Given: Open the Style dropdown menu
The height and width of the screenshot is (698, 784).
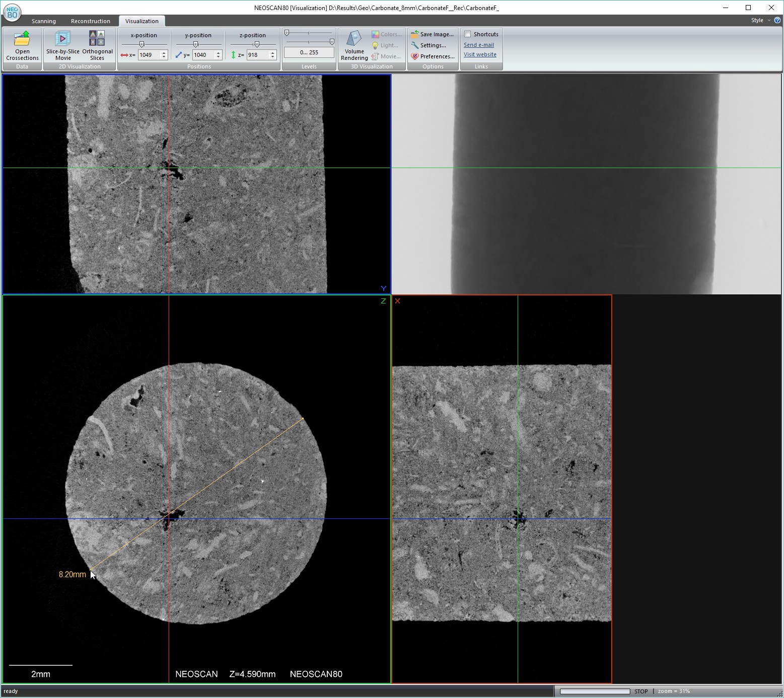Looking at the screenshot, I should click(x=760, y=20).
